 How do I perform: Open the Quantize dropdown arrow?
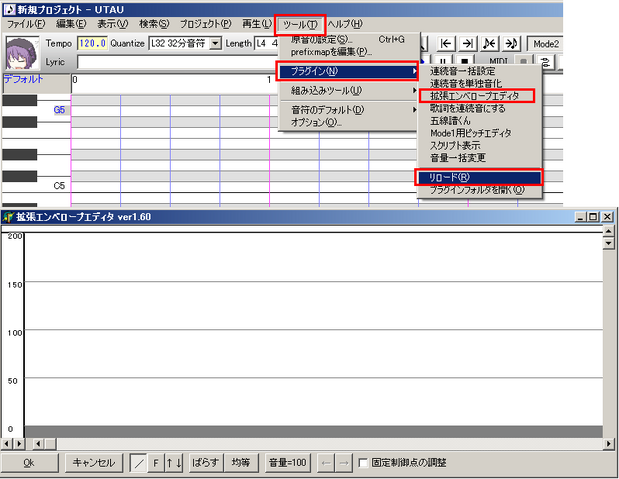point(215,43)
